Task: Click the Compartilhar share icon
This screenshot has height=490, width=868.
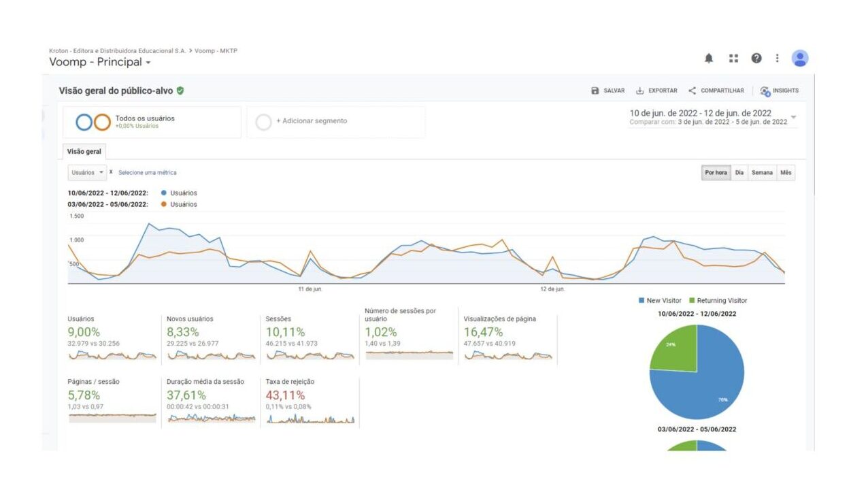Action: click(692, 91)
